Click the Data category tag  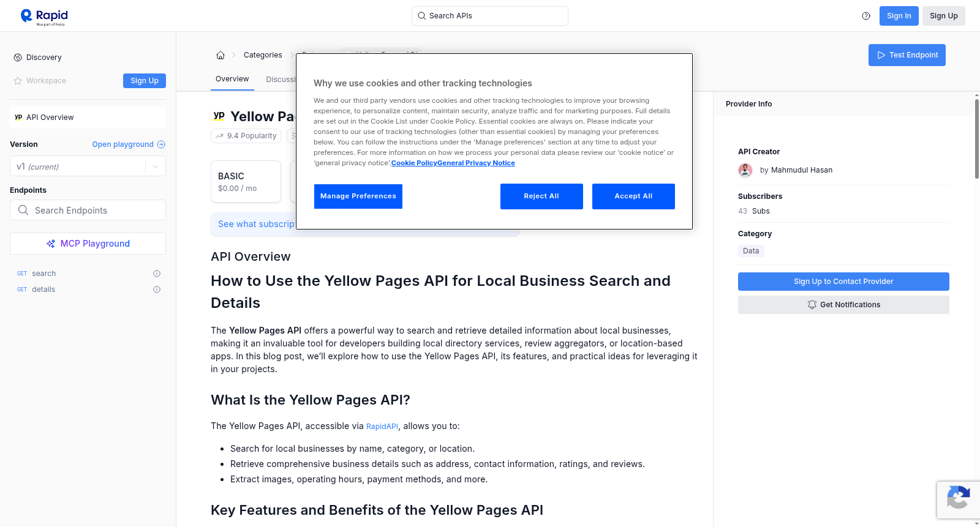[x=751, y=251]
